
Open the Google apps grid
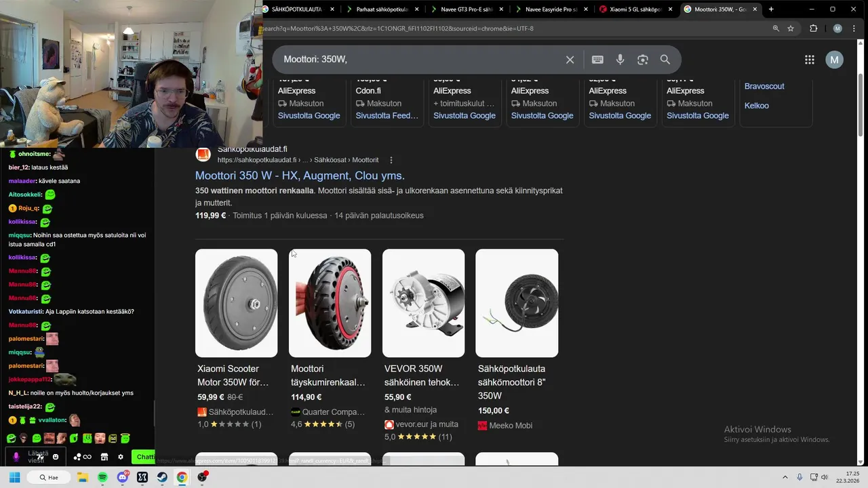click(x=809, y=60)
